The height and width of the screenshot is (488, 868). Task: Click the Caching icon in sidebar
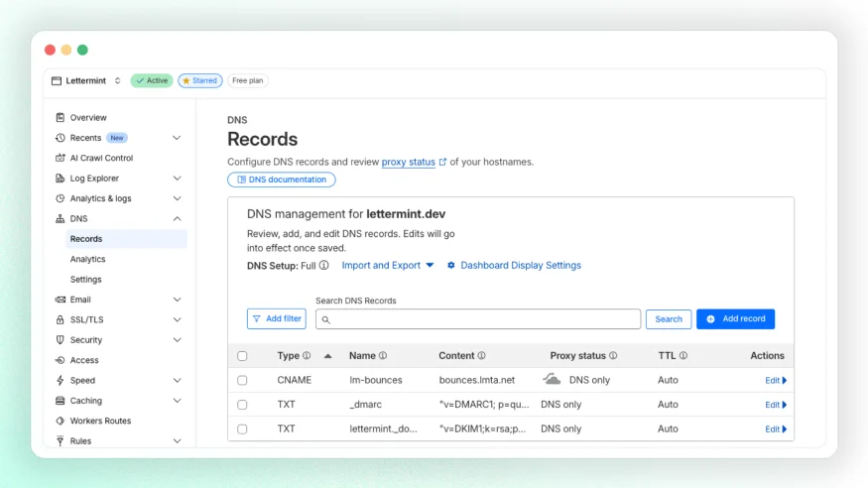click(x=60, y=401)
